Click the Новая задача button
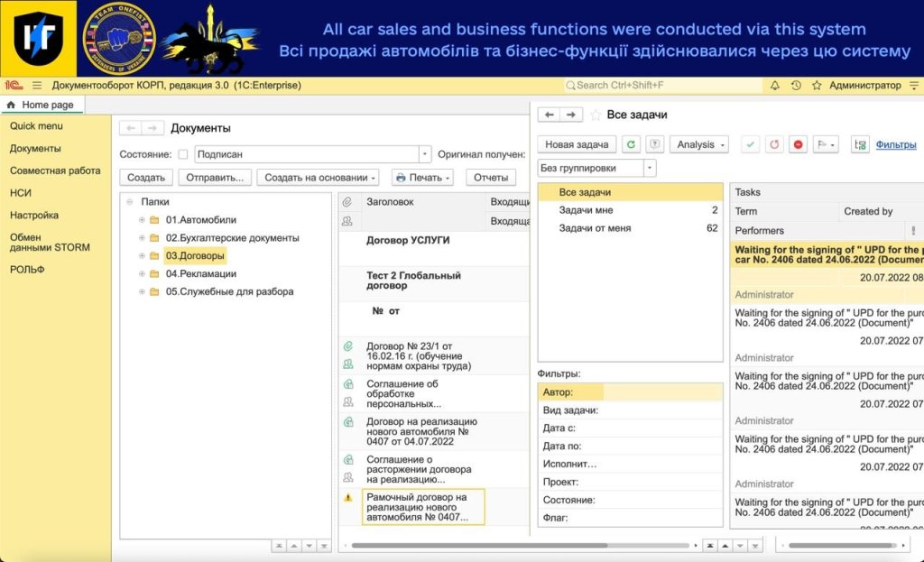The height and width of the screenshot is (562, 924). tap(577, 144)
